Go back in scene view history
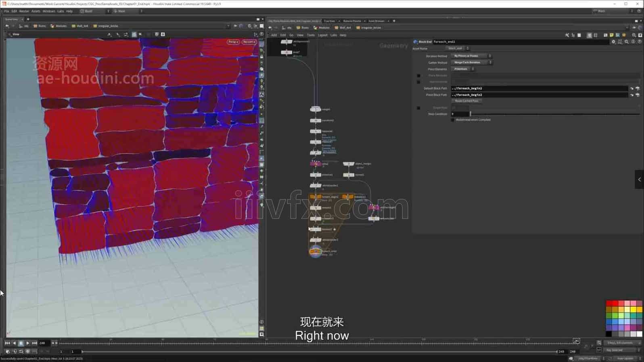The width and height of the screenshot is (644, 362). pyautogui.click(x=7, y=26)
